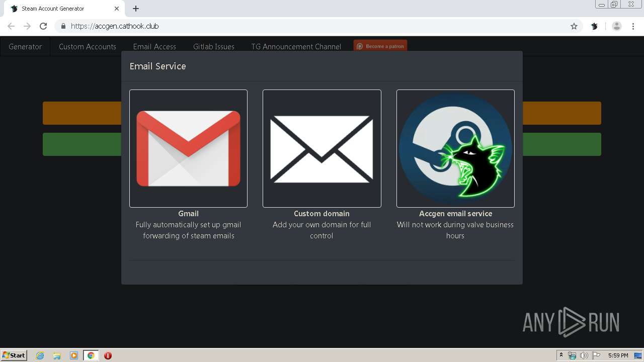Click the Accgen email service label text

click(x=455, y=213)
